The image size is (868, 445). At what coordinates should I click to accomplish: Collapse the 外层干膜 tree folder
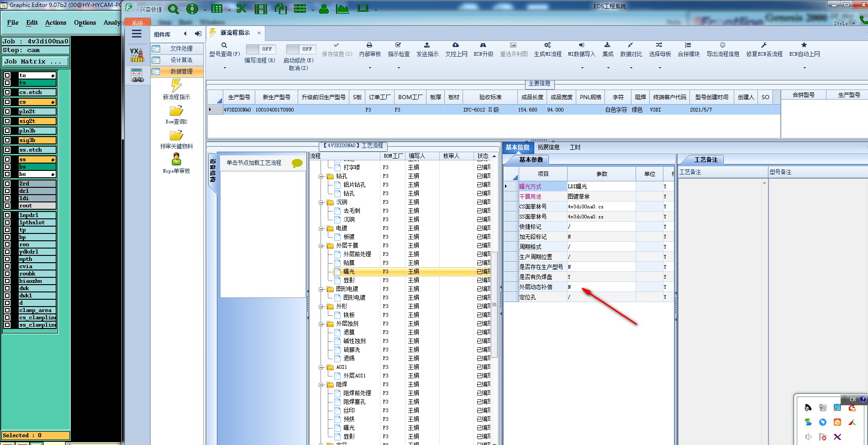click(321, 246)
